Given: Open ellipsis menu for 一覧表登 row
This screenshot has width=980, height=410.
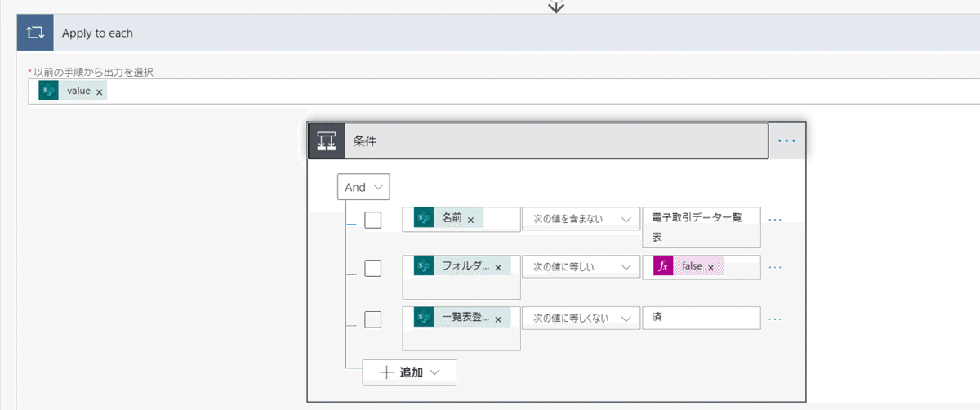Looking at the screenshot, I should pos(775,319).
